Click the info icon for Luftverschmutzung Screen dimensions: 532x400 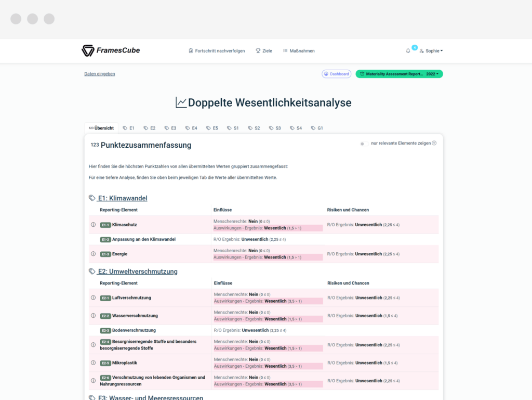pyautogui.click(x=94, y=298)
